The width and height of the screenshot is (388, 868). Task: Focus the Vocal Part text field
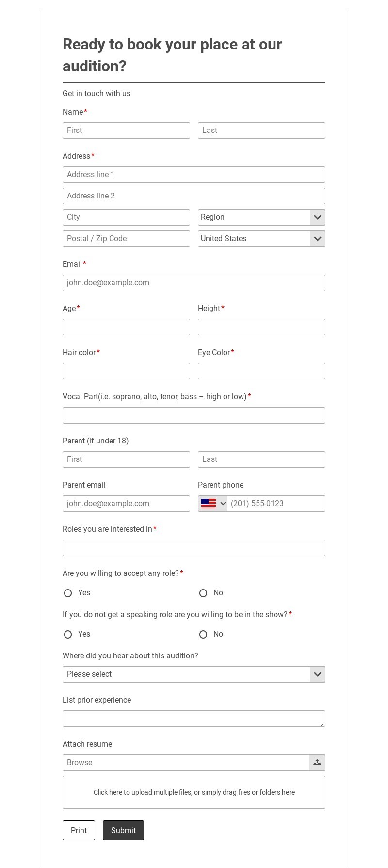tap(194, 415)
